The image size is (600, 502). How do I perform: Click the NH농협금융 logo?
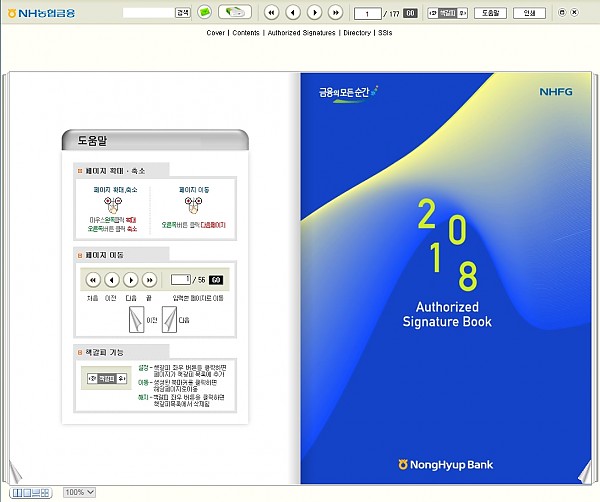[41, 13]
